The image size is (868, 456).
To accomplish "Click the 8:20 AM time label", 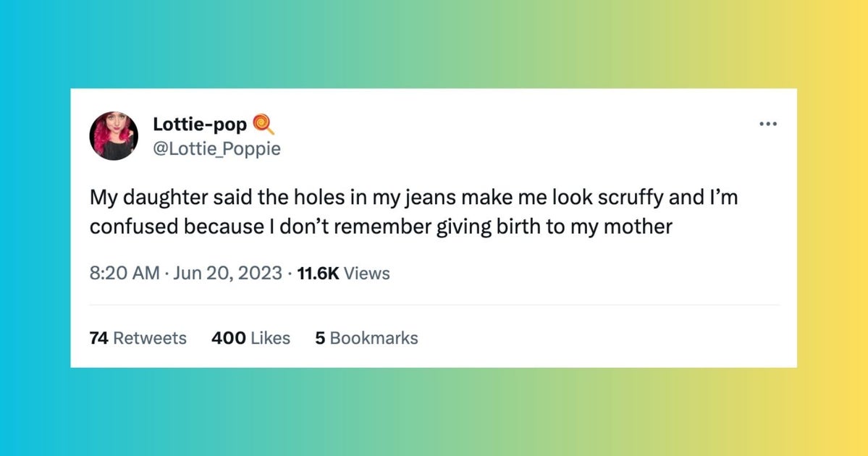I will click(124, 273).
